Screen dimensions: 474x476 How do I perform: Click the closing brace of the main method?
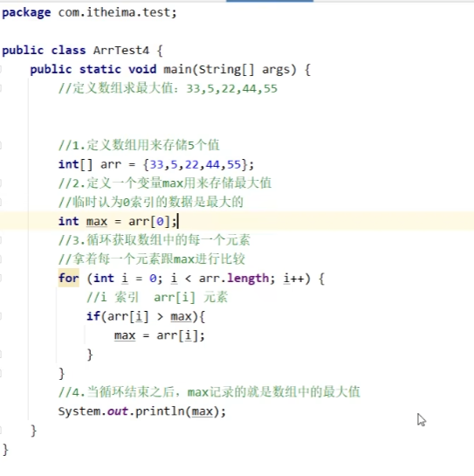34,431
